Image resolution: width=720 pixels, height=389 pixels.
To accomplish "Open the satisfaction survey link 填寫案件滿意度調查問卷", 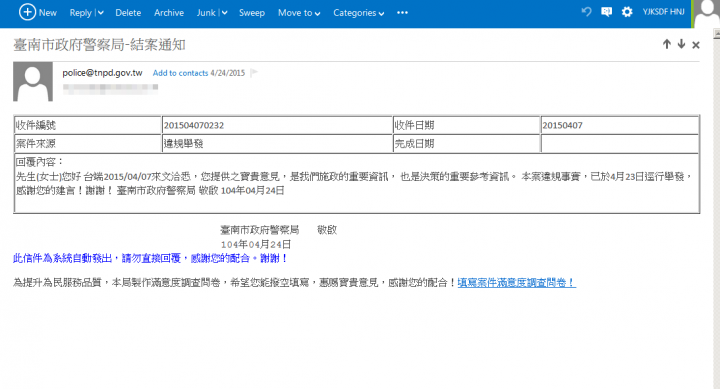I will [517, 282].
